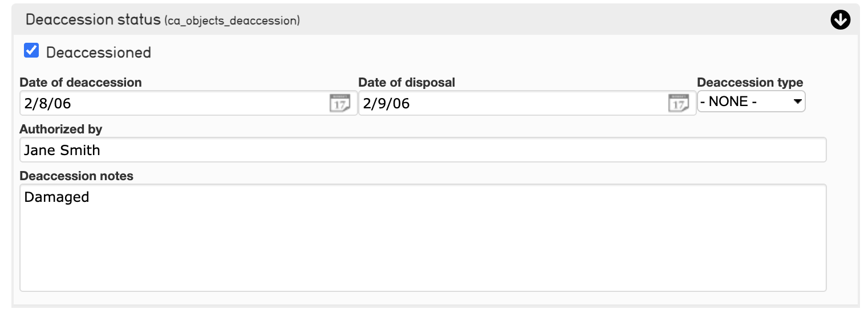The width and height of the screenshot is (868, 317).
Task: Click the arrow on the NONE dropdown
Action: [x=797, y=102]
